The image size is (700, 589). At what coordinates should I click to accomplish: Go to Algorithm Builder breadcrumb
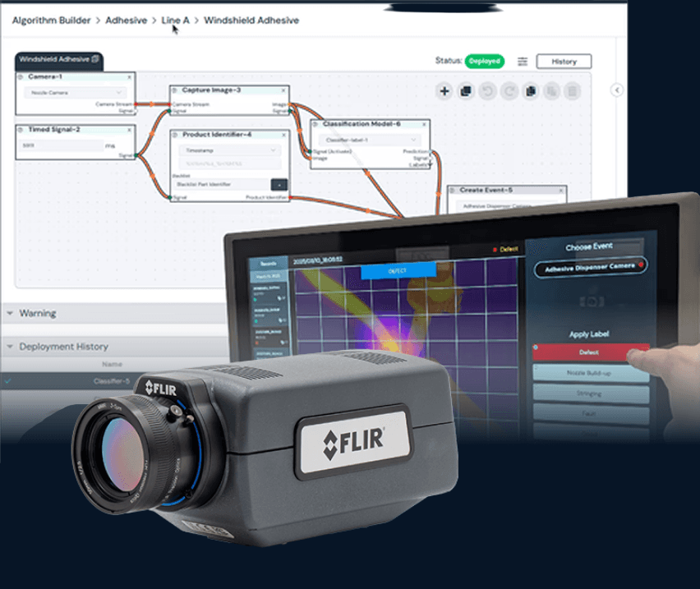(51, 21)
